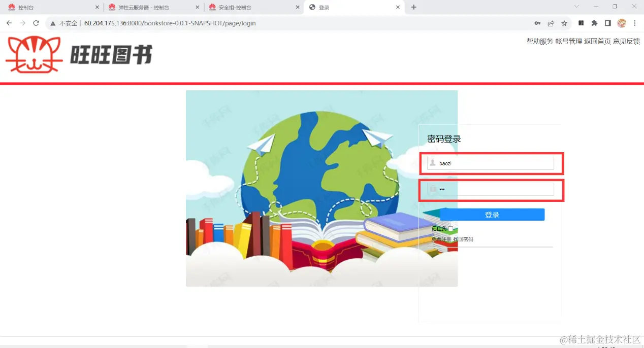Focus the password input field
Screen dimensions: 644x348
click(x=490, y=189)
